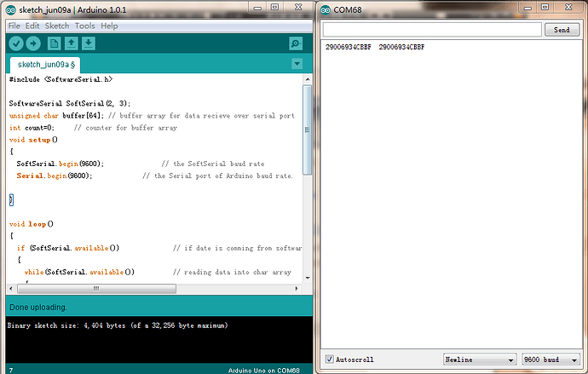Open the Edit menu

(32, 26)
